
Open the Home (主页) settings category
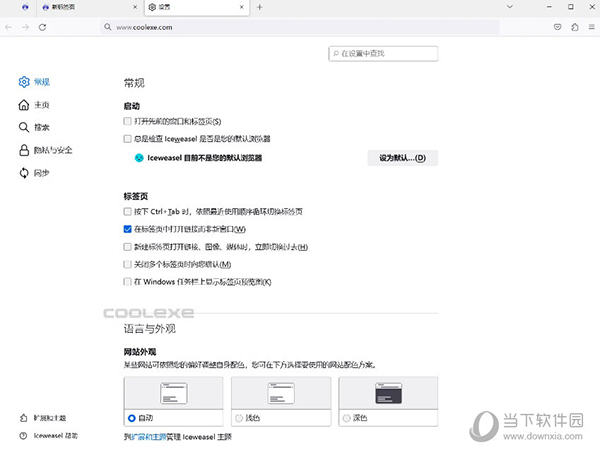(34, 105)
